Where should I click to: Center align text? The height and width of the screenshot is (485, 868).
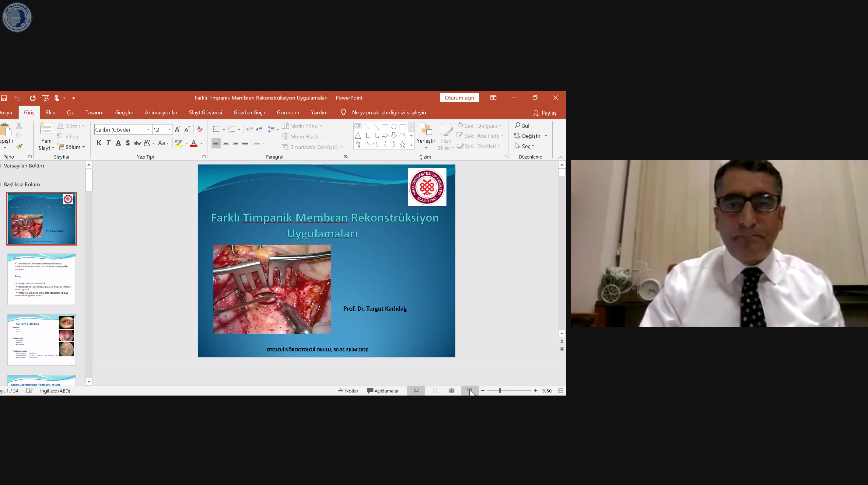pos(226,143)
